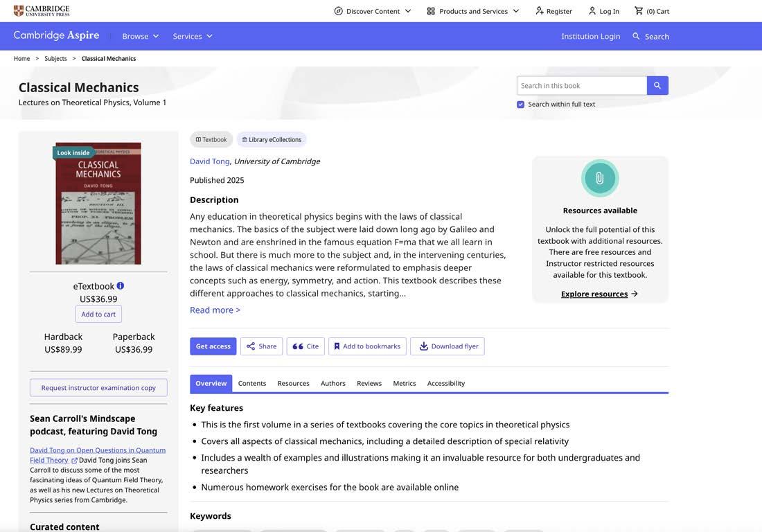This screenshot has height=532, width=762.
Task: Click the paperclip resources icon
Action: 600,178
